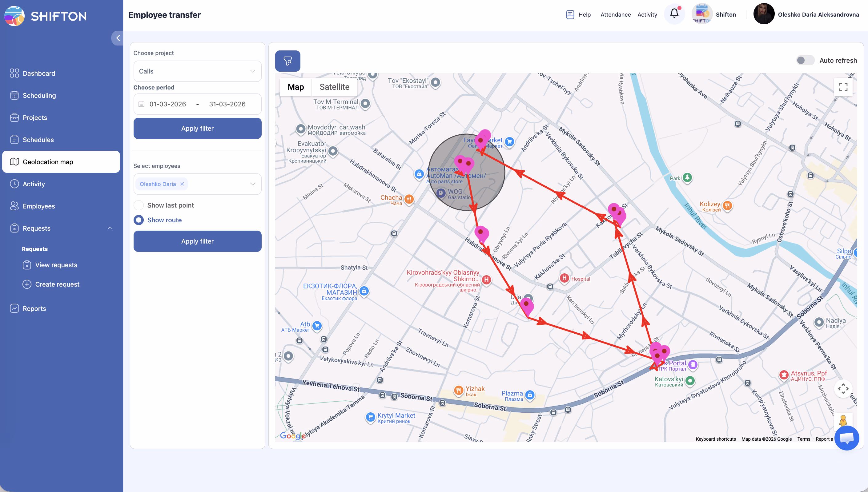This screenshot has height=492, width=868.
Task: Enable the Auto refresh toggle
Action: tap(805, 60)
